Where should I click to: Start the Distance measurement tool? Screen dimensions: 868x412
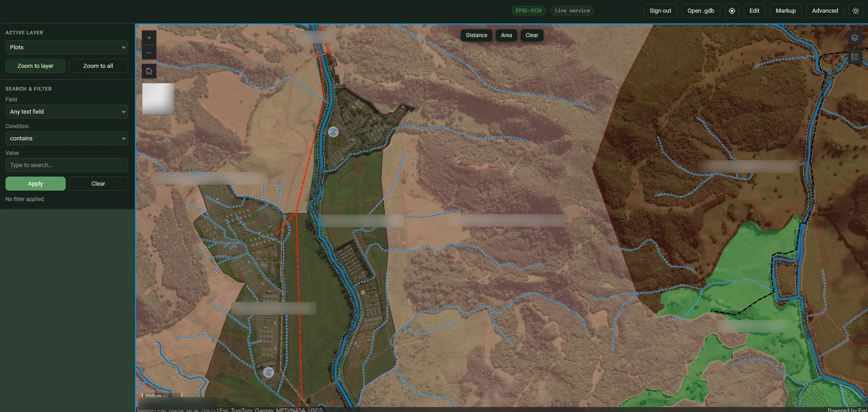[476, 35]
